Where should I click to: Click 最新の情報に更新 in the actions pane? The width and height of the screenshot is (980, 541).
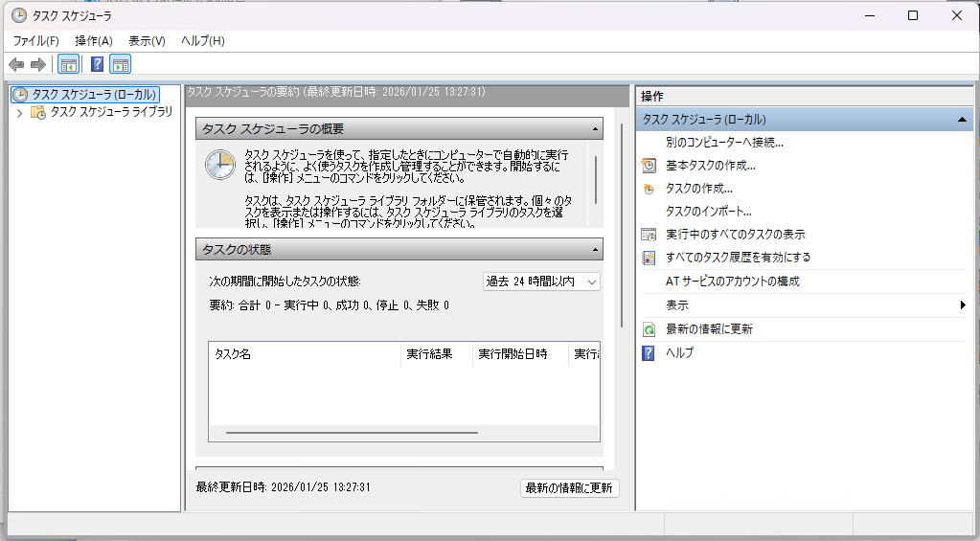tap(709, 329)
